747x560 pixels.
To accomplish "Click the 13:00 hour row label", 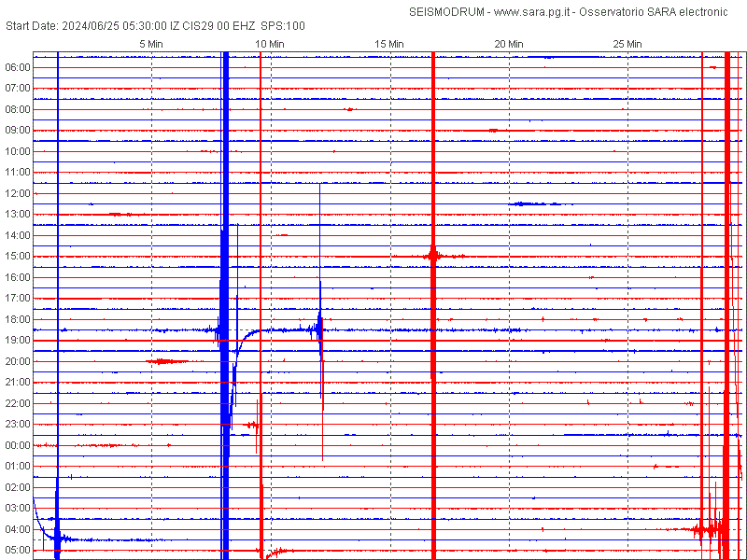I will (18, 215).
